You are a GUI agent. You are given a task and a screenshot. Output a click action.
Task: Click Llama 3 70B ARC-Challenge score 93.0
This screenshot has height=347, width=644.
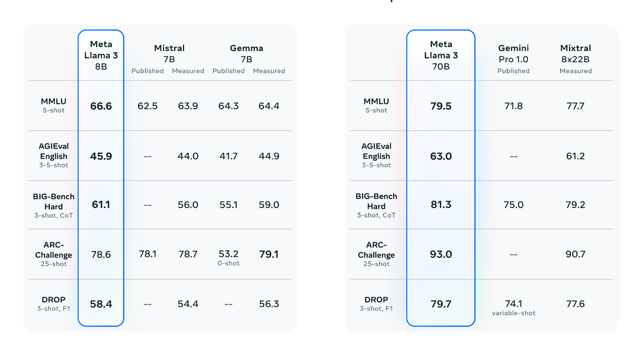pos(441,254)
